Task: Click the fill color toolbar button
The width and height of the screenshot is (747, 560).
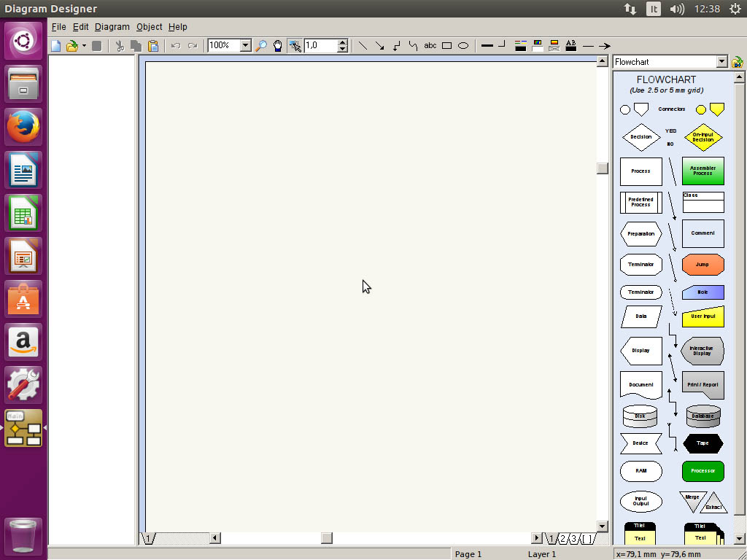Action: (x=538, y=46)
